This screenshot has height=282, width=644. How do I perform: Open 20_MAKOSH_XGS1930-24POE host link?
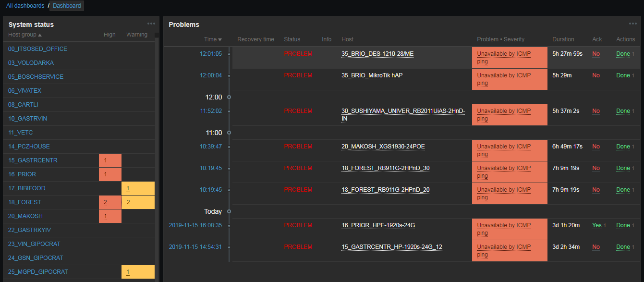coord(383,147)
